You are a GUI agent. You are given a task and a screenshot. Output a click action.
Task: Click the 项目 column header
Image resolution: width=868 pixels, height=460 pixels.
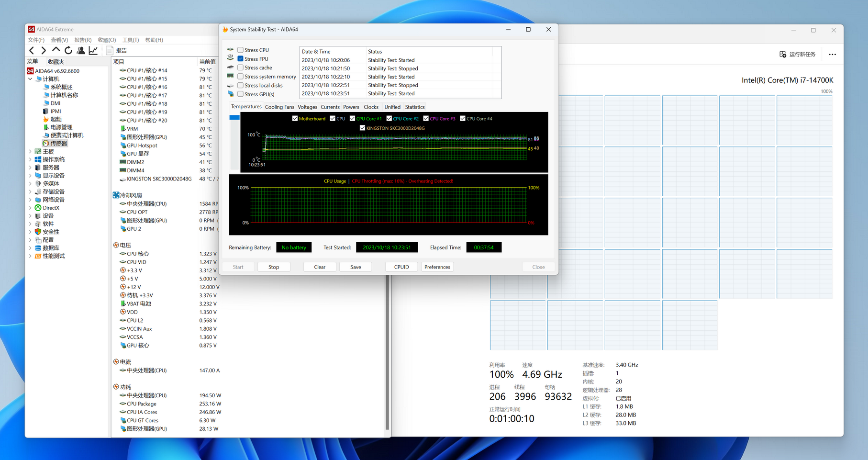coord(155,62)
